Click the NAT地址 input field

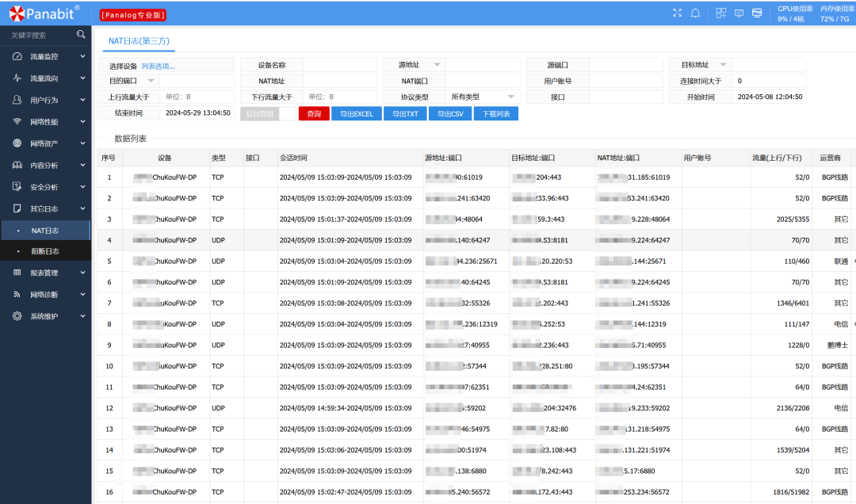coord(339,81)
